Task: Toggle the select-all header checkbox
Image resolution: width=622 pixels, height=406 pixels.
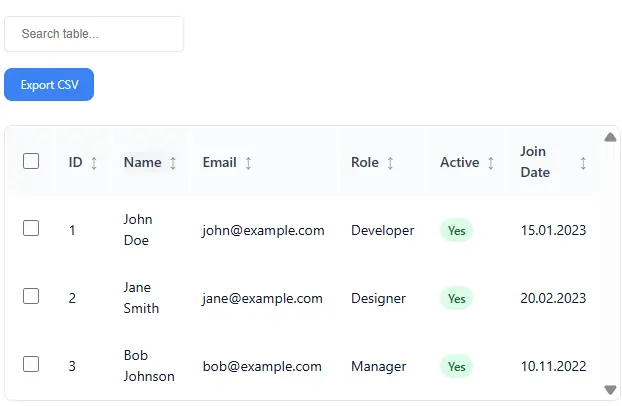Action: (x=31, y=161)
